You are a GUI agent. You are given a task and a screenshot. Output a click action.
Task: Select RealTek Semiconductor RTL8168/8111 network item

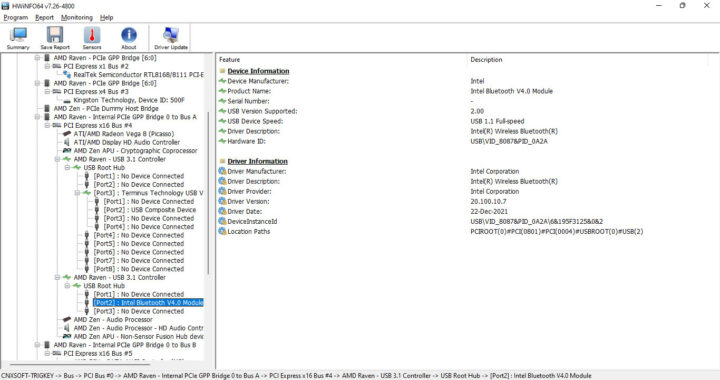[x=138, y=74]
